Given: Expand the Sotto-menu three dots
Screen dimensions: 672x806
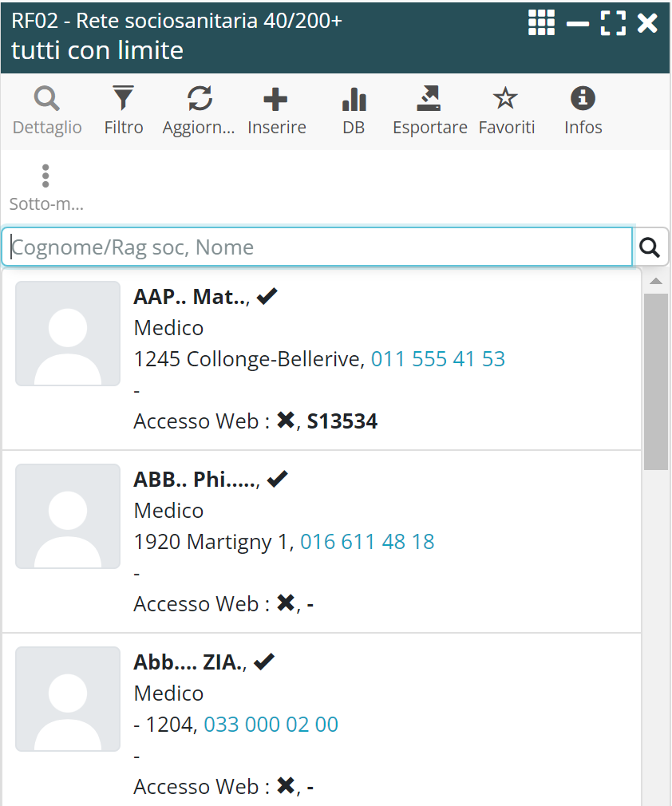Looking at the screenshot, I should (x=46, y=188).
